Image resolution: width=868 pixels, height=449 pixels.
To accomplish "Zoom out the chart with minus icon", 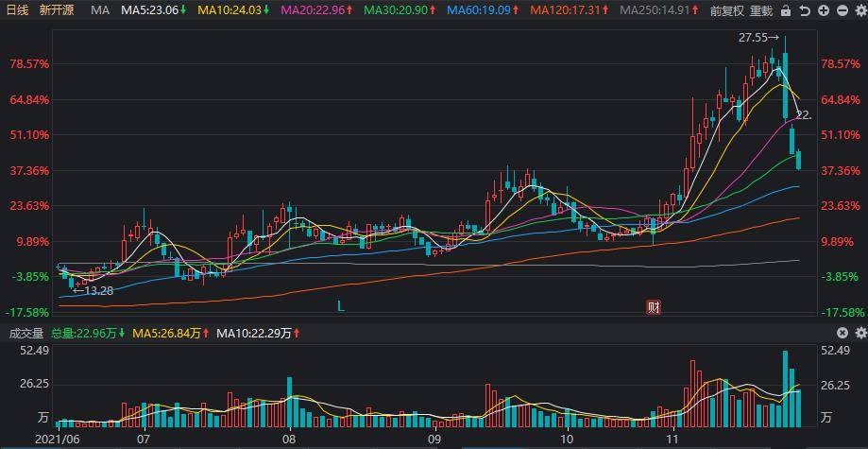I will point(842,10).
